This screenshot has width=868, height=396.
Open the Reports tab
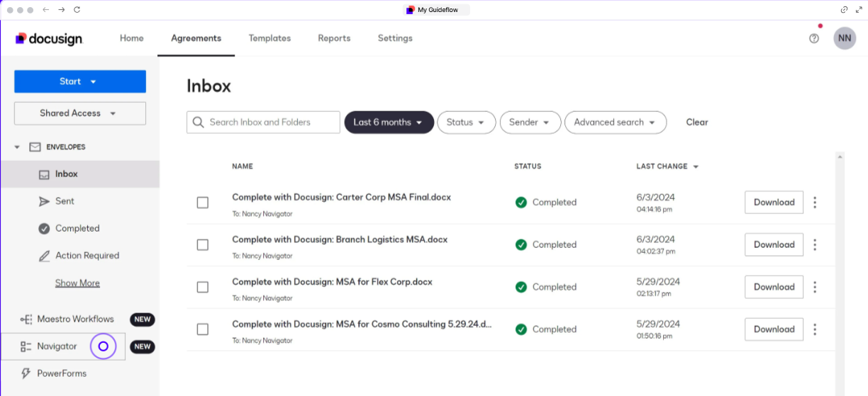point(334,38)
